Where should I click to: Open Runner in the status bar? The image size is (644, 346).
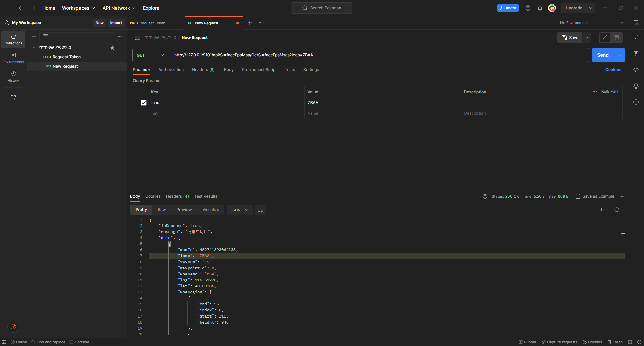tap(527, 342)
